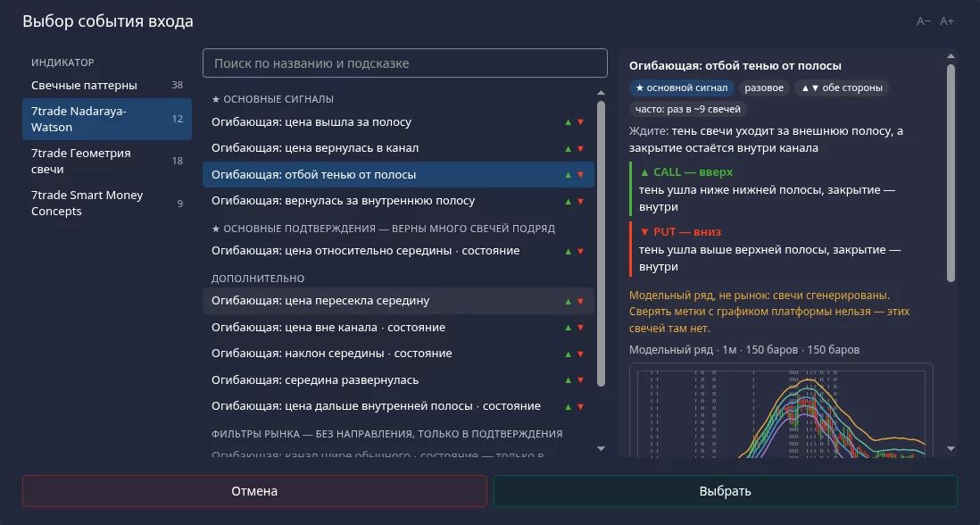Pick "Огибающая: цена дальше внутренней полосы · состояние"
980x525 pixels.
[x=398, y=406]
